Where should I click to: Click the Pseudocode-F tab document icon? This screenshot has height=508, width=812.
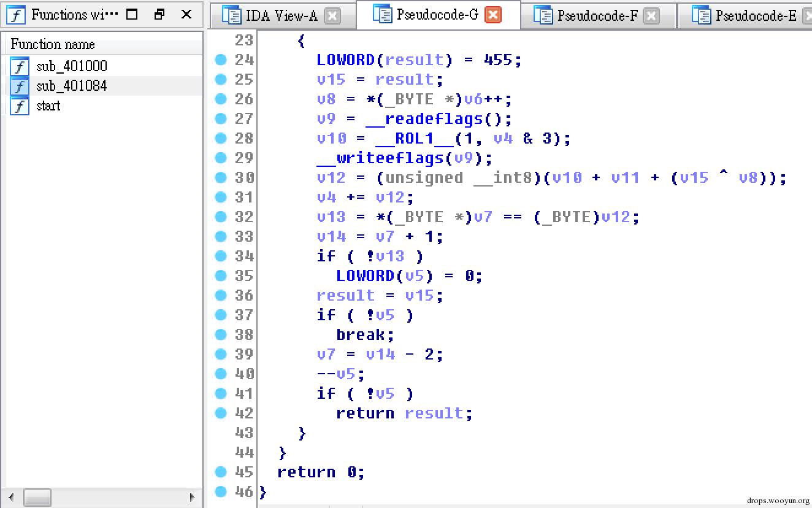tap(543, 15)
